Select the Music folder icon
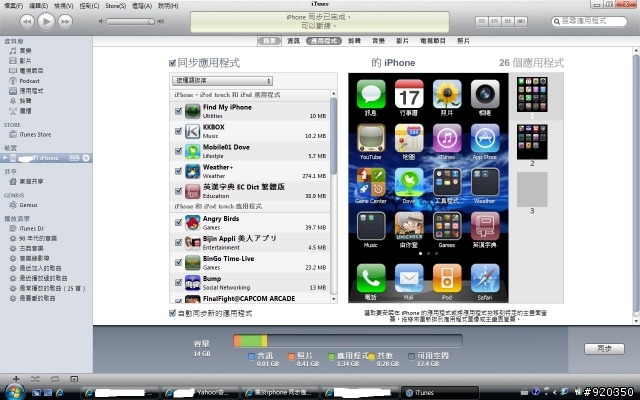This screenshot has width=640, height=400. [371, 226]
